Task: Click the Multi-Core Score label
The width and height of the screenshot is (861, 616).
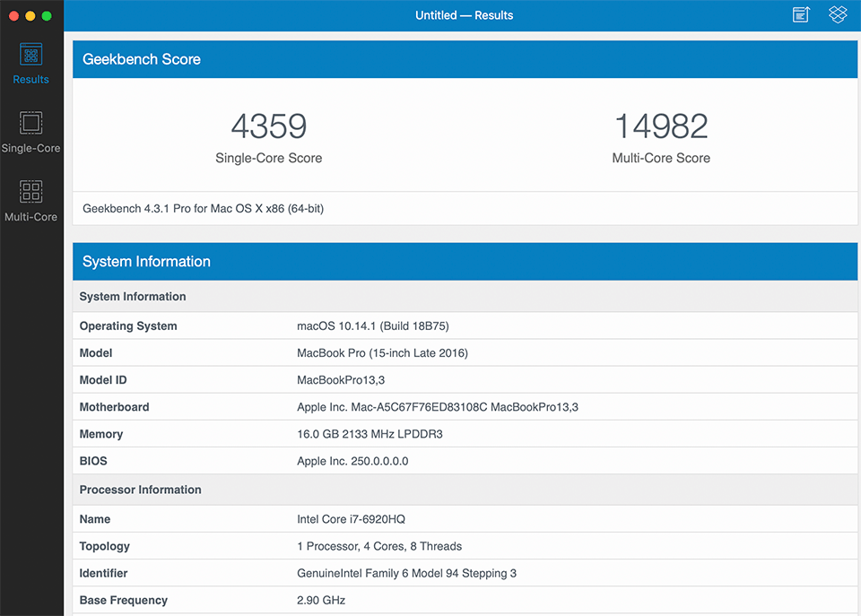Action: [x=661, y=158]
